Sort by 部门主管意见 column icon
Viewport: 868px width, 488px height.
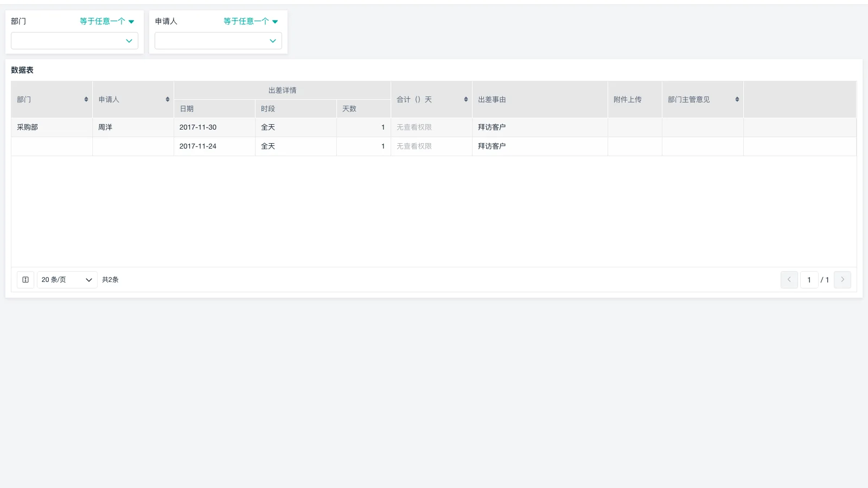coord(737,100)
